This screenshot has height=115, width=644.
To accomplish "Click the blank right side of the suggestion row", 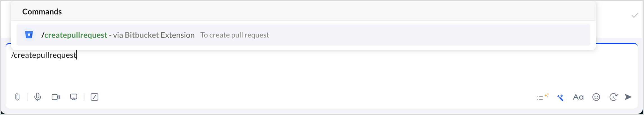I will pos(450,35).
